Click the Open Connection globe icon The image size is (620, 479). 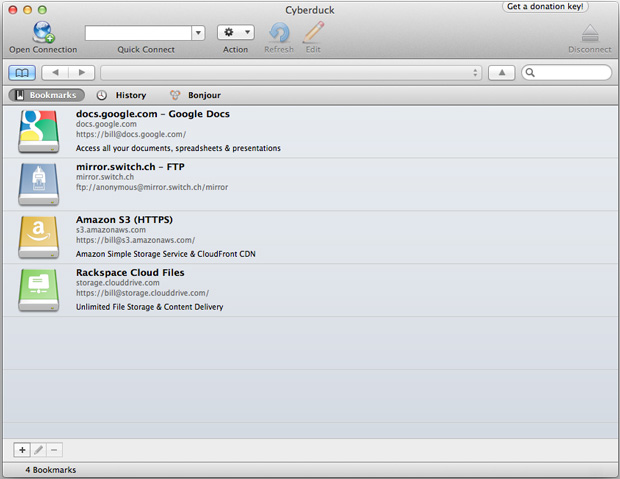[43, 32]
